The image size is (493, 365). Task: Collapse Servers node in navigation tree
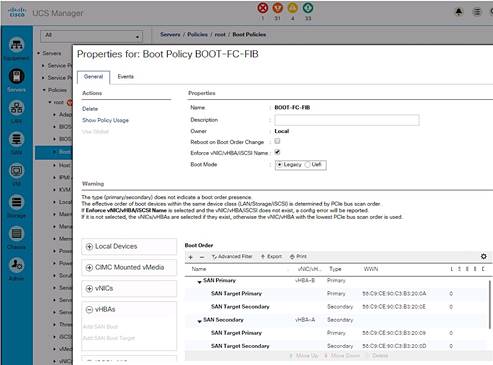pos(39,53)
